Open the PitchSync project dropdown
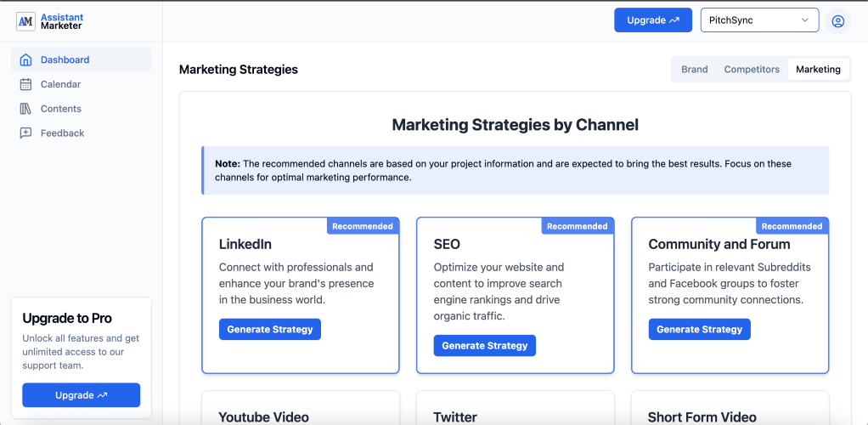 point(759,20)
